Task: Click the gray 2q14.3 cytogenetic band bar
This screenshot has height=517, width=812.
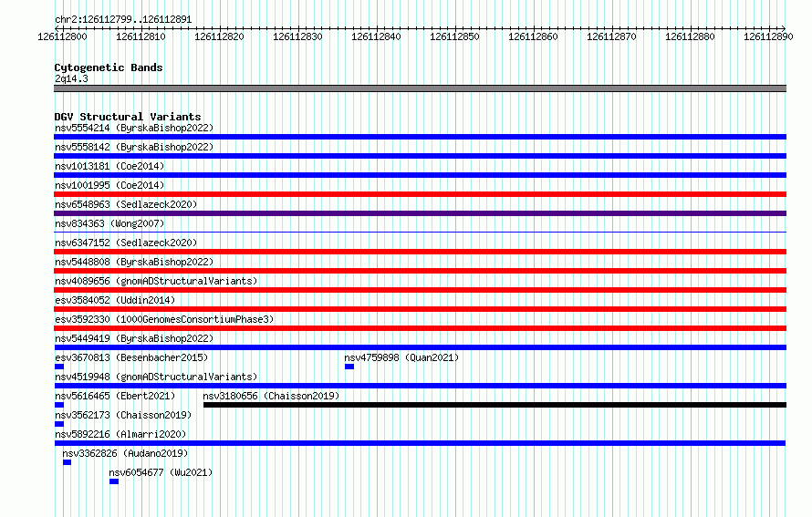Action: 420,88
